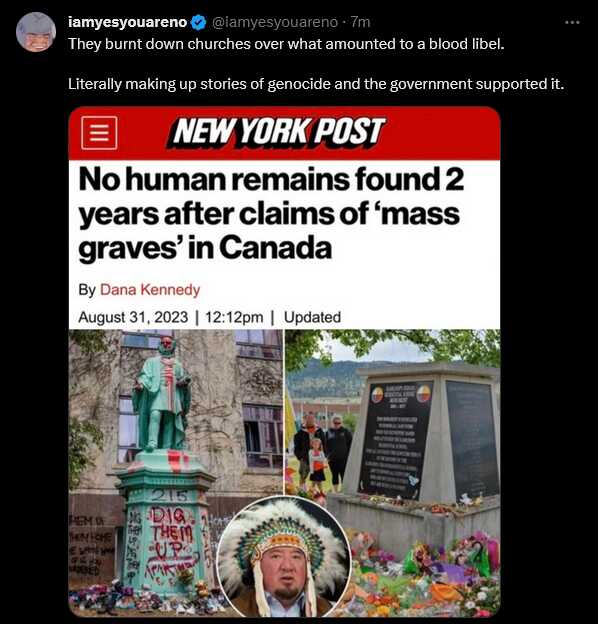This screenshot has height=624, width=598.
Task: Click the 'They burnt down churches' tweet text
Action: [286, 44]
